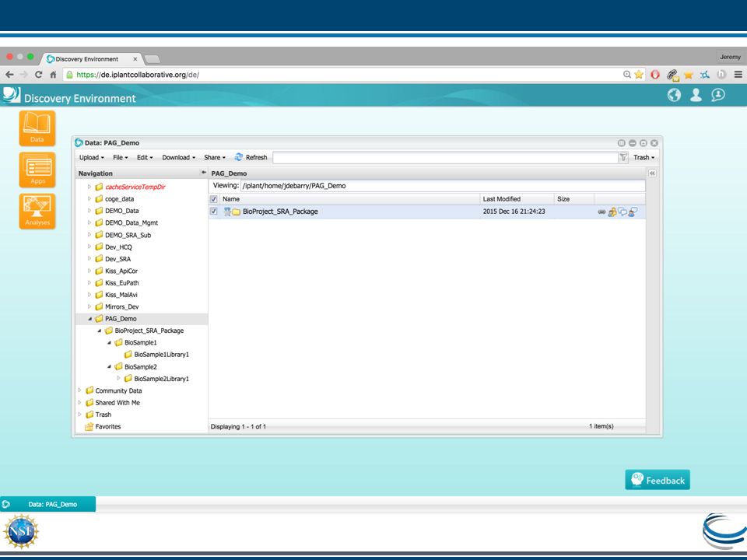Sort by the Last Modified column header
Screen dimensions: 747x560
coord(517,199)
